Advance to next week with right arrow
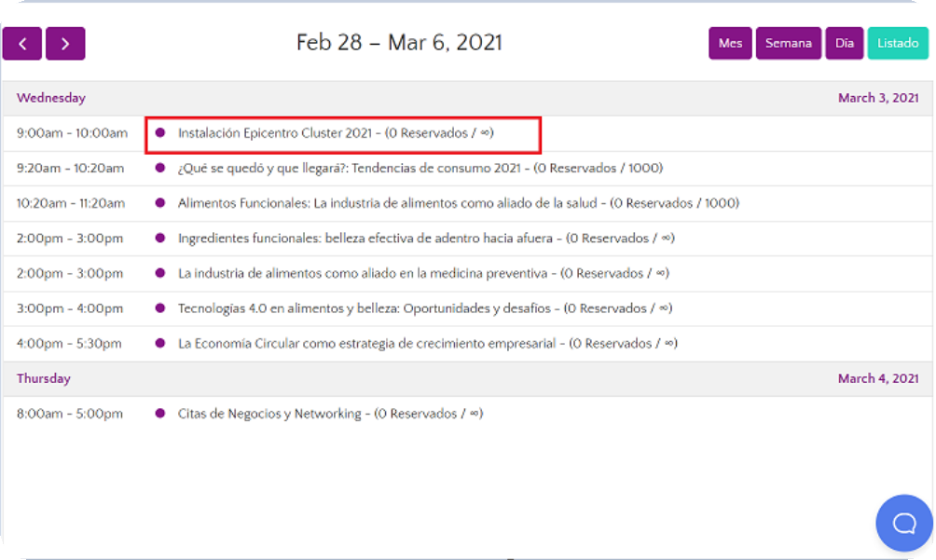 coord(65,44)
